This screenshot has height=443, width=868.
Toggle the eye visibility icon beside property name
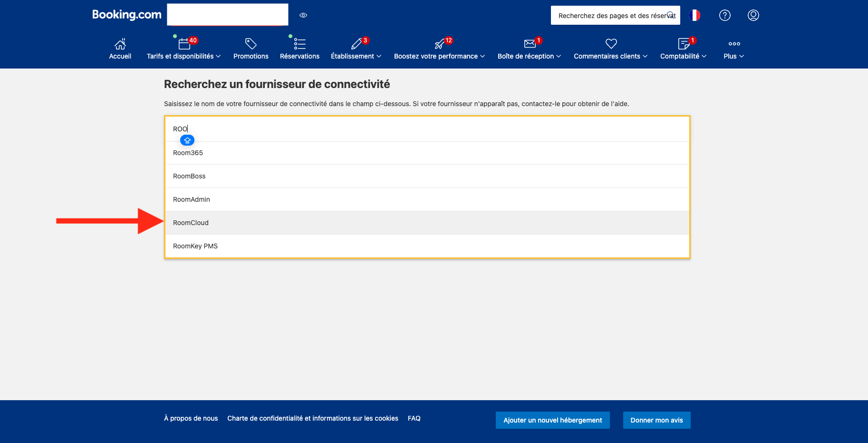(303, 15)
